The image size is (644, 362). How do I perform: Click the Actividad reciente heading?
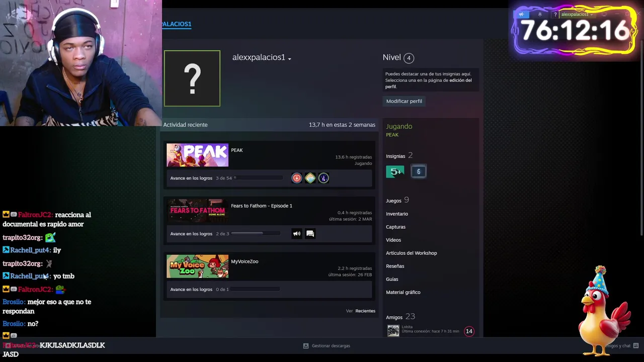185,125
